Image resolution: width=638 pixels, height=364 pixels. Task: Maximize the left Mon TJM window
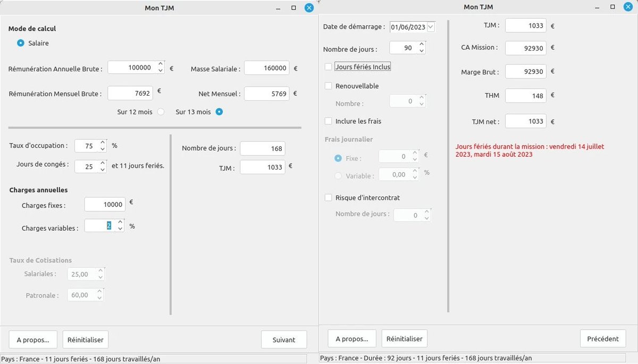[x=293, y=8]
